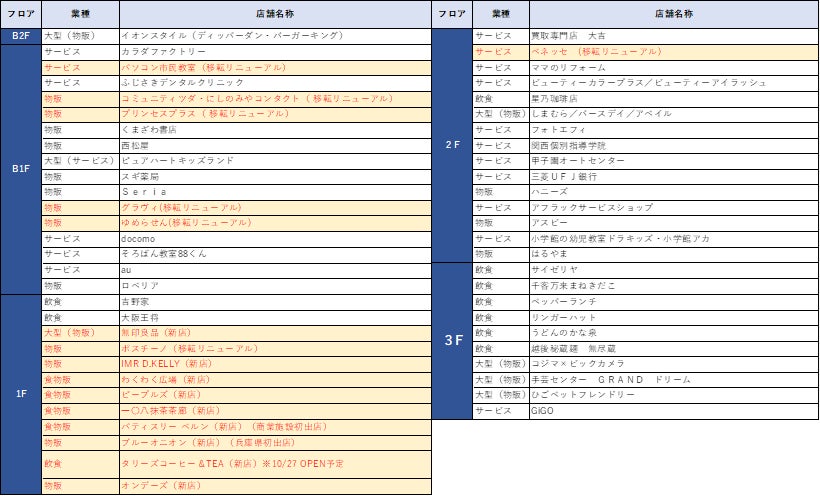Click the 'わくわく広場（新店）' cell
The height and width of the screenshot is (496, 820).
click(x=276, y=380)
